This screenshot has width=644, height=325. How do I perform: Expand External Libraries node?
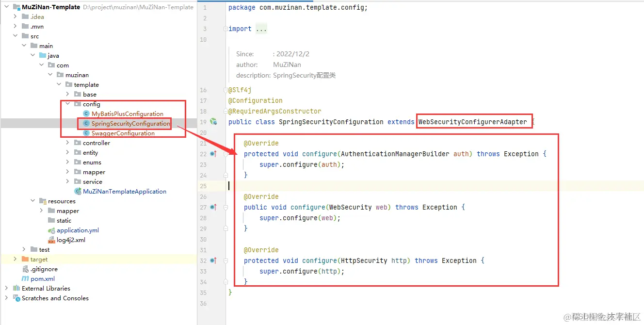point(7,289)
